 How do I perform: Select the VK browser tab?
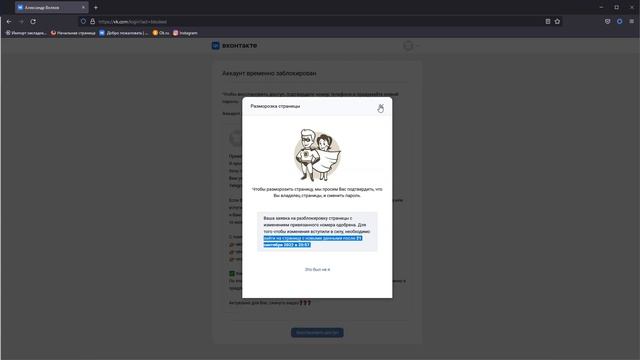point(51,7)
